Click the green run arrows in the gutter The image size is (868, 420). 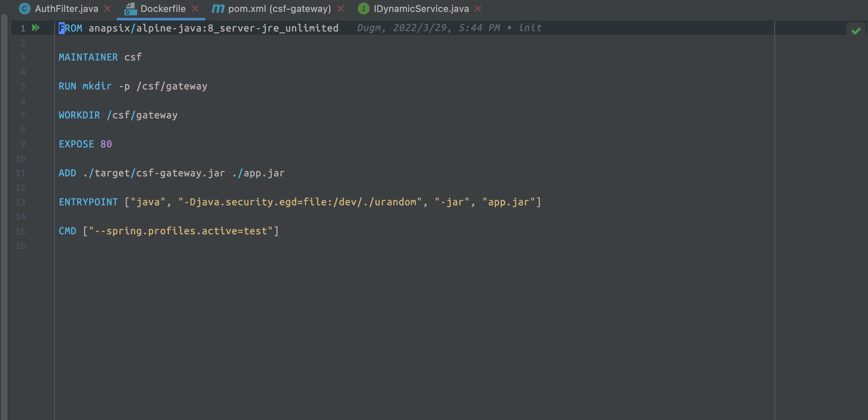point(36,28)
